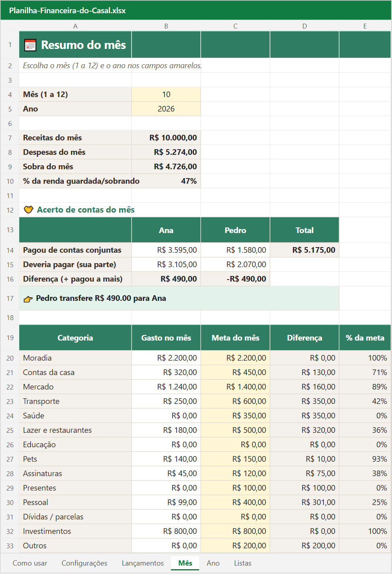Screen dimensions: 392x574
Task: Select row 19 header number
Action: click(x=10, y=338)
